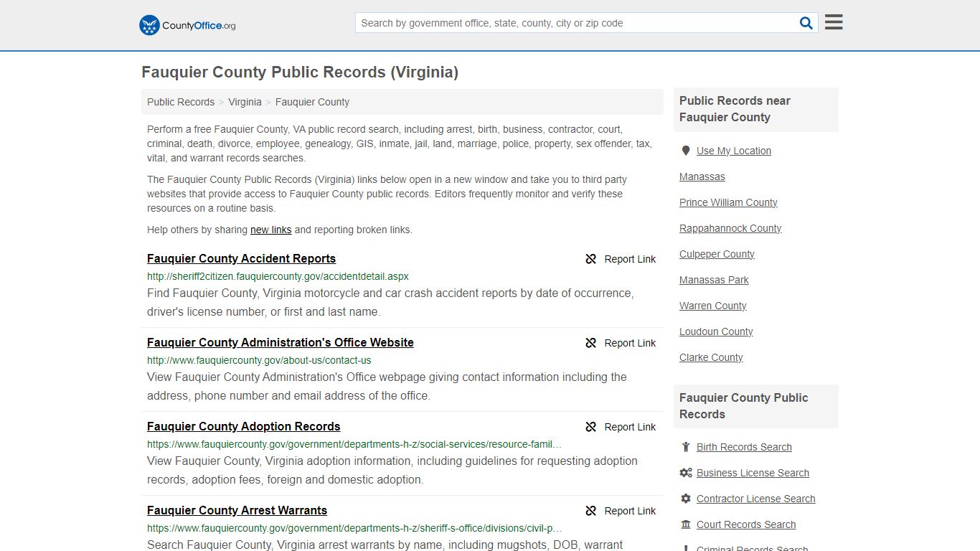Viewport: 980px width, 551px height.
Task: Go to Clarke County records
Action: click(x=711, y=357)
